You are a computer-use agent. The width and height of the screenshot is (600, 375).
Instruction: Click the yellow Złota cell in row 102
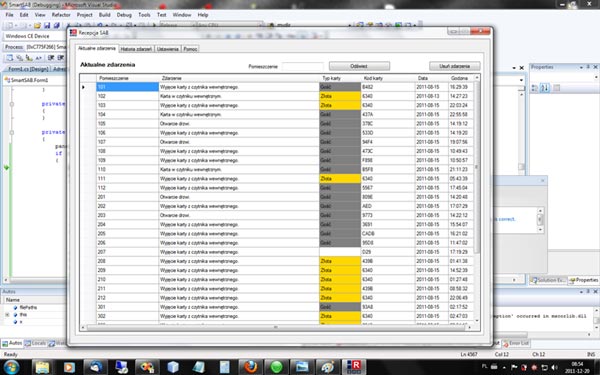[x=340, y=96]
